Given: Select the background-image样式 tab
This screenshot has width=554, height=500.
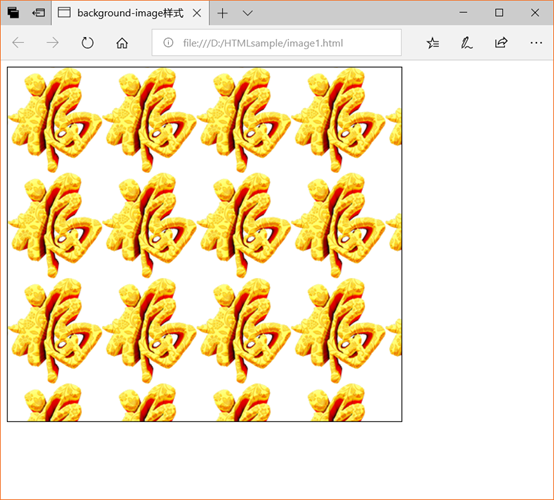Looking at the screenshot, I should tap(130, 13).
